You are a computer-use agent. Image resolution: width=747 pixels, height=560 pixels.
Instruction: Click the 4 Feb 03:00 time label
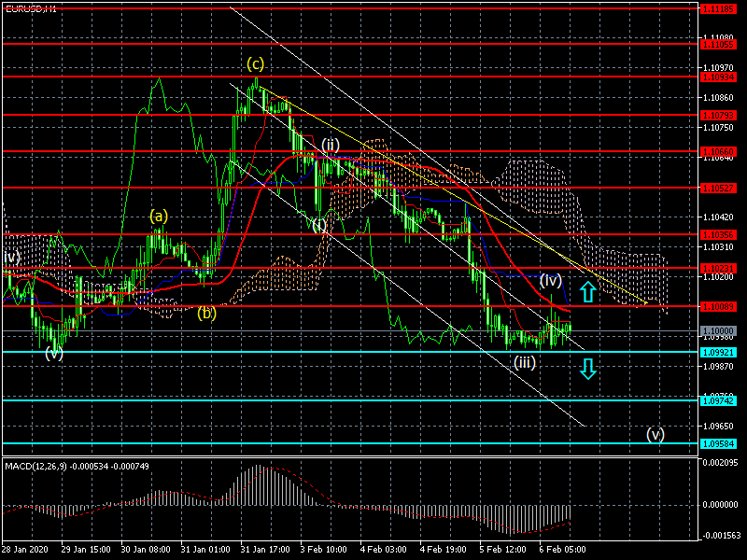pyautogui.click(x=384, y=549)
